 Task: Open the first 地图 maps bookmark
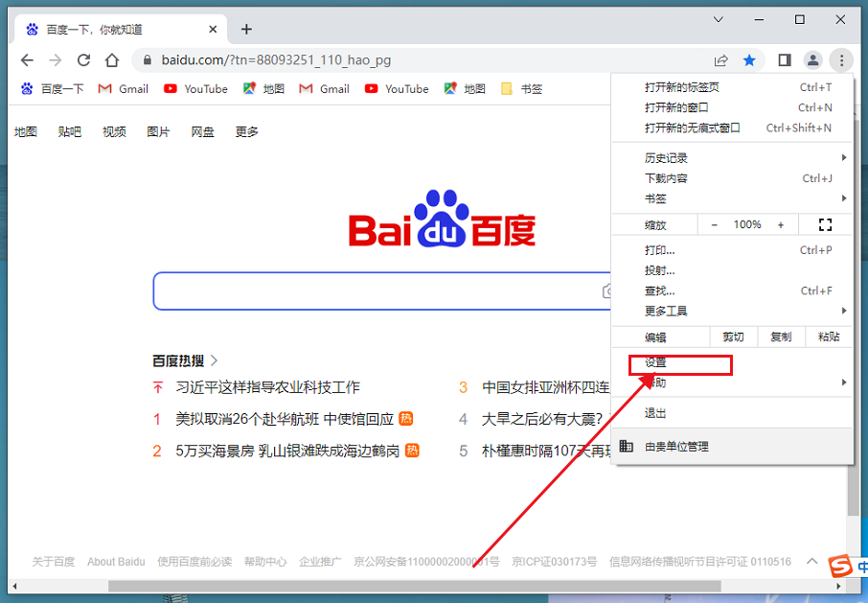[263, 88]
